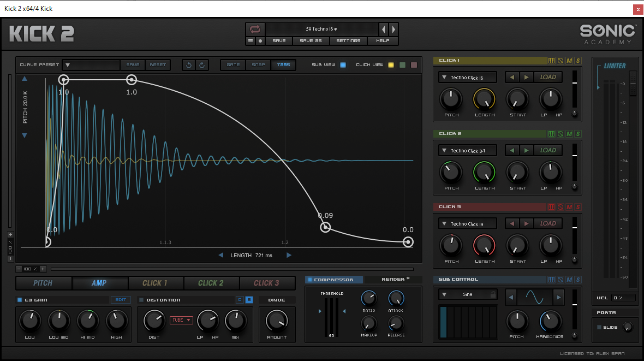The image size is (644, 361).
Task: Click the loop/repeat icon beside preset name
Action: click(255, 29)
